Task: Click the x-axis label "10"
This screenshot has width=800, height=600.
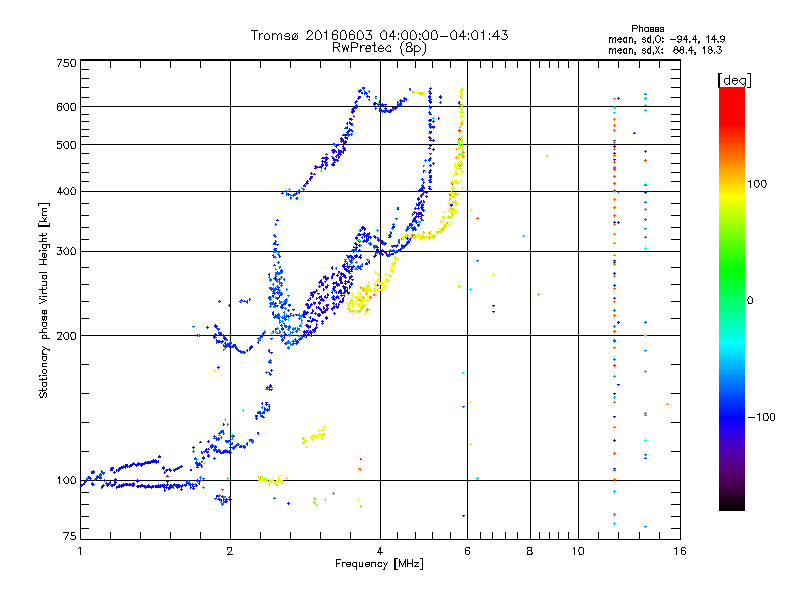Action: (x=578, y=551)
